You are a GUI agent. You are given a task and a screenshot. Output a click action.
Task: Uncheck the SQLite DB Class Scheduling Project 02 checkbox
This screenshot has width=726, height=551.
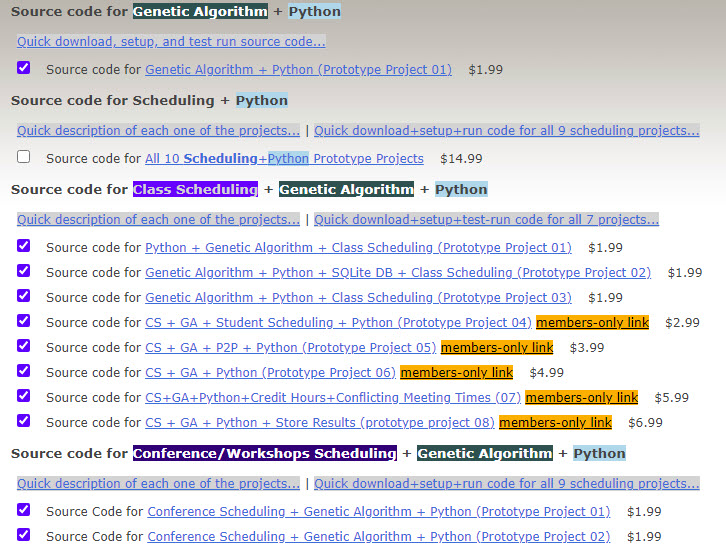click(x=24, y=270)
